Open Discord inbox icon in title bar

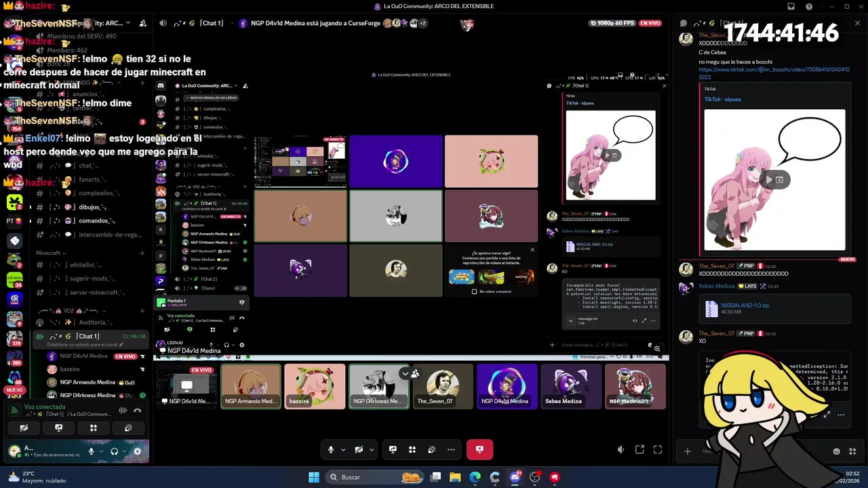point(791,6)
